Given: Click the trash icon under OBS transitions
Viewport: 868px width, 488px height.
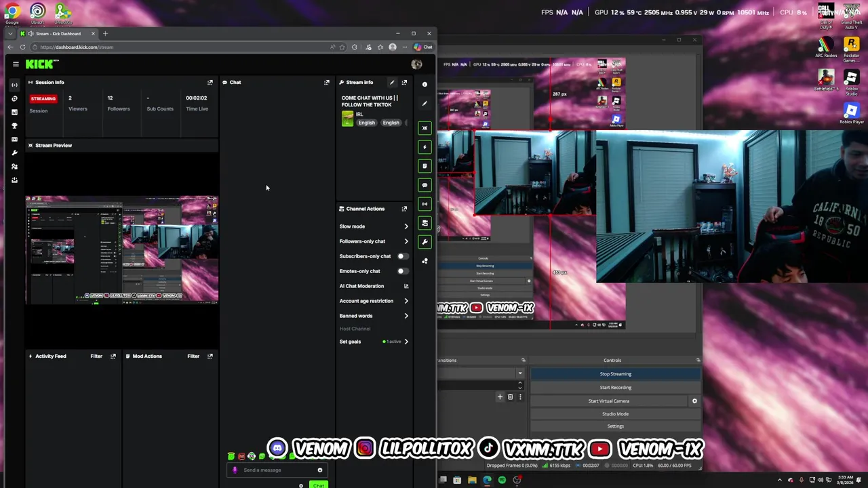Looking at the screenshot, I should (x=510, y=397).
